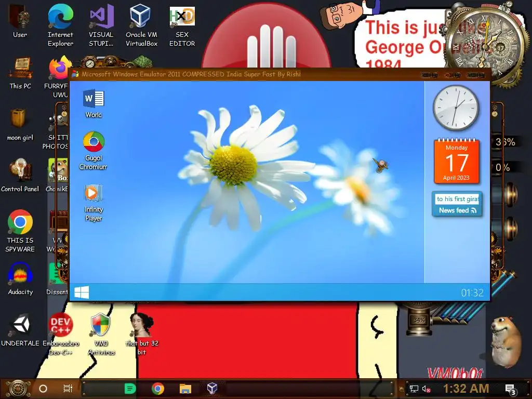Click the hamster desktop mascot
The image size is (532, 399).
tap(505, 342)
